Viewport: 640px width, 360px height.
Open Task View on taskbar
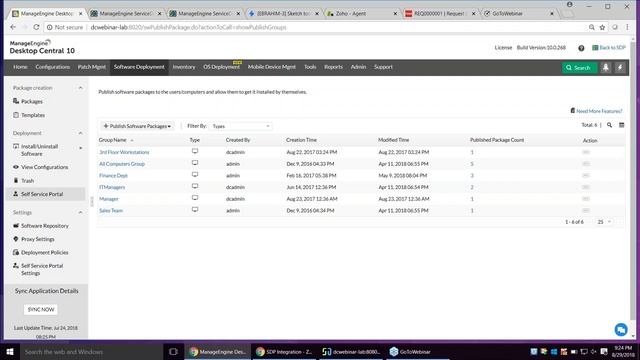[x=173, y=351]
